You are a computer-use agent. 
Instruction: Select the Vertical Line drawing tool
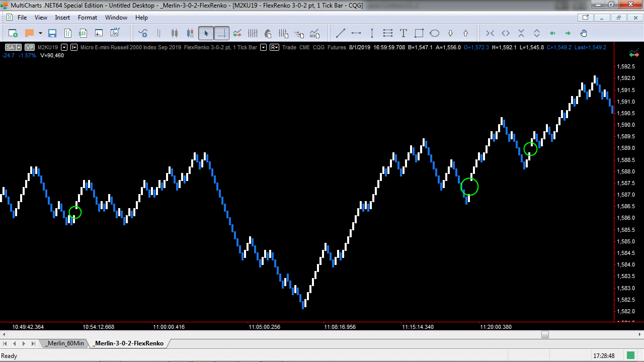[372, 33]
